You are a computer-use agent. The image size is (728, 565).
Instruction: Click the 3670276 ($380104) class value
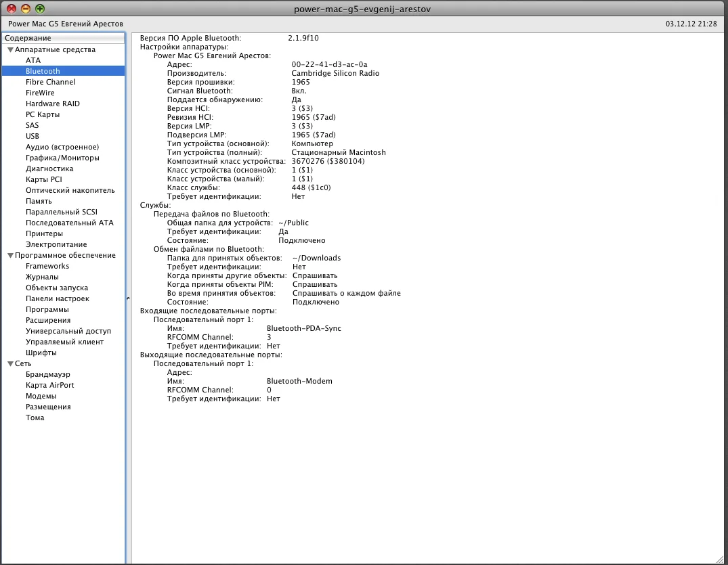pos(328,162)
